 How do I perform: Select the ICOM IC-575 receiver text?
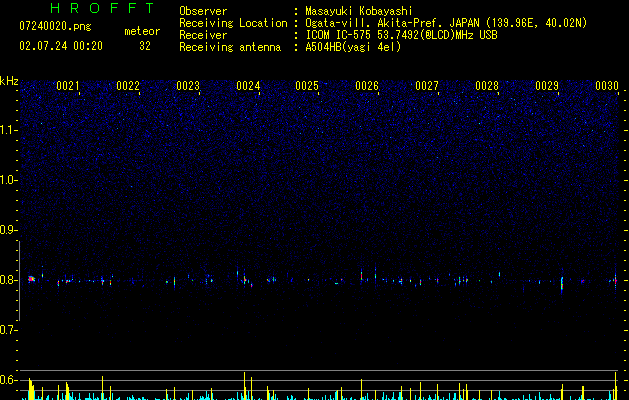[401, 35]
